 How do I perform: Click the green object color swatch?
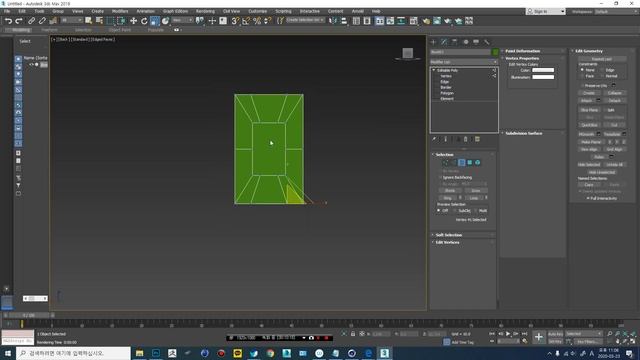tap(495, 52)
